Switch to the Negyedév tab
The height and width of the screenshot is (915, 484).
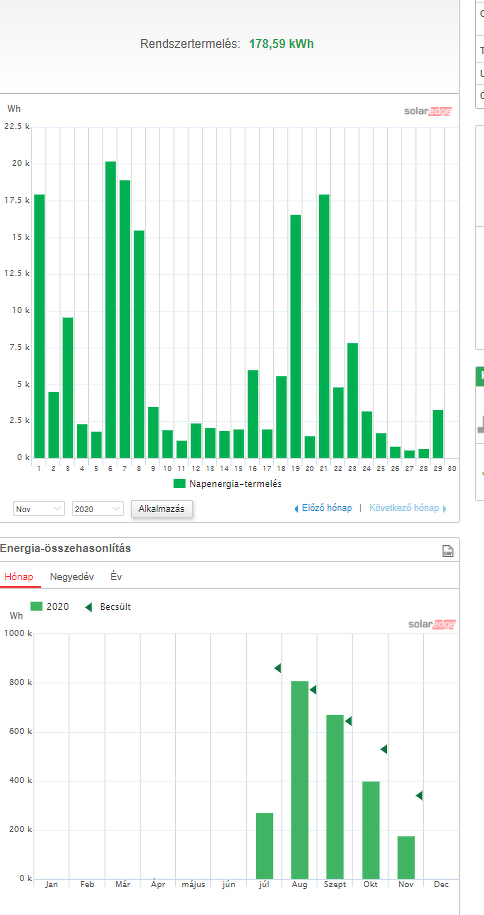[72, 577]
